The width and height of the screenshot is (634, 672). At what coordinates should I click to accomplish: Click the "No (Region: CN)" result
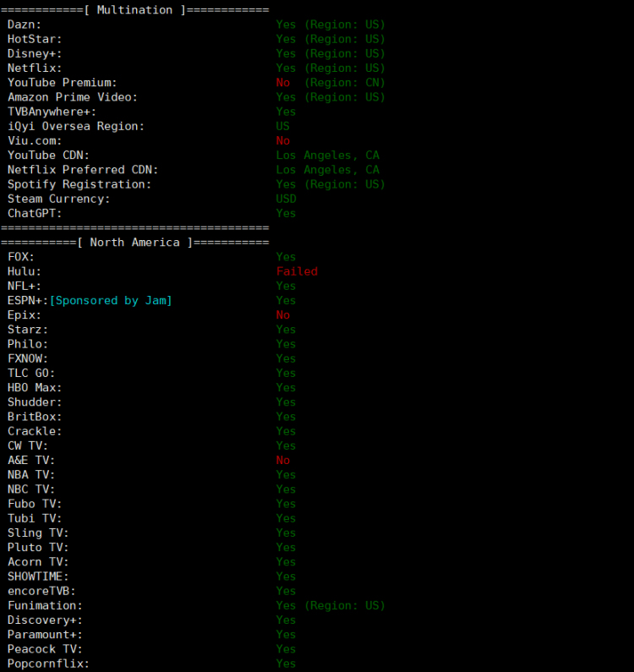331,83
